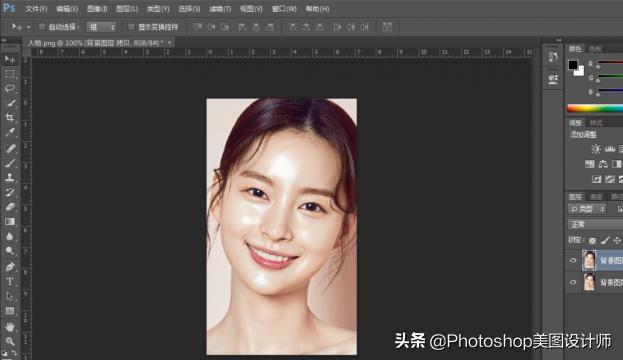
Task: Select the Horizontal Type tool
Action: pos(10,281)
